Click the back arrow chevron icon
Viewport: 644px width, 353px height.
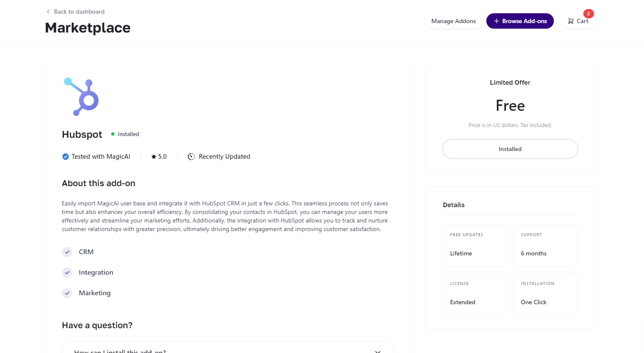[x=48, y=12]
